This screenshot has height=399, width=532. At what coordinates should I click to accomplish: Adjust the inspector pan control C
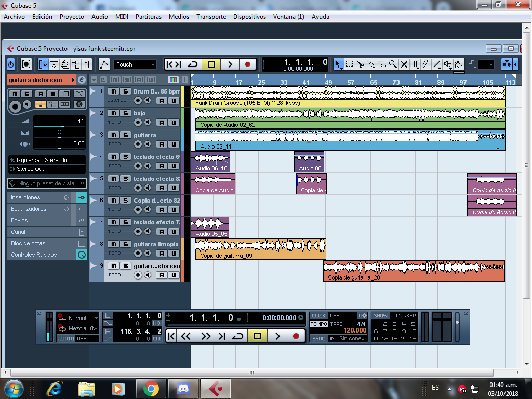click(x=59, y=132)
